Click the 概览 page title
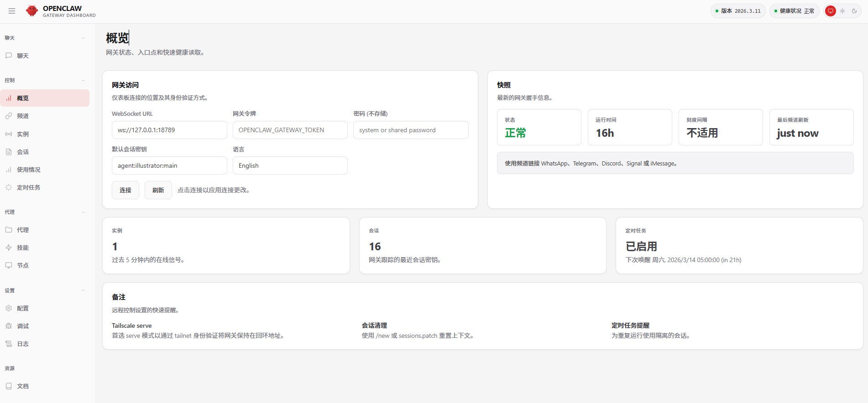Viewport: 868px width, 403px height. [x=117, y=38]
